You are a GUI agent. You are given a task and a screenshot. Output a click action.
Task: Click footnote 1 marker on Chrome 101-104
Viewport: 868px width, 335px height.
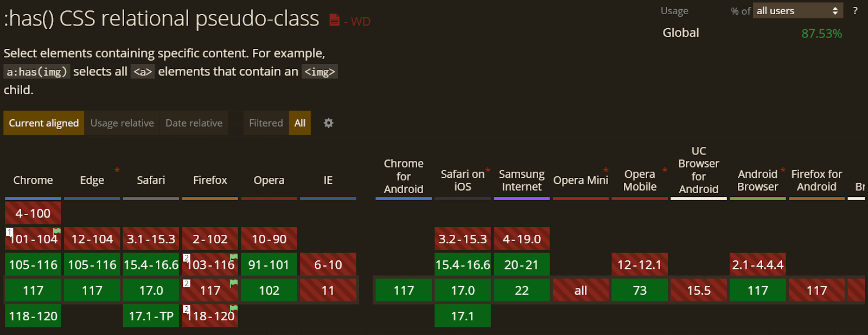pyautogui.click(x=9, y=232)
